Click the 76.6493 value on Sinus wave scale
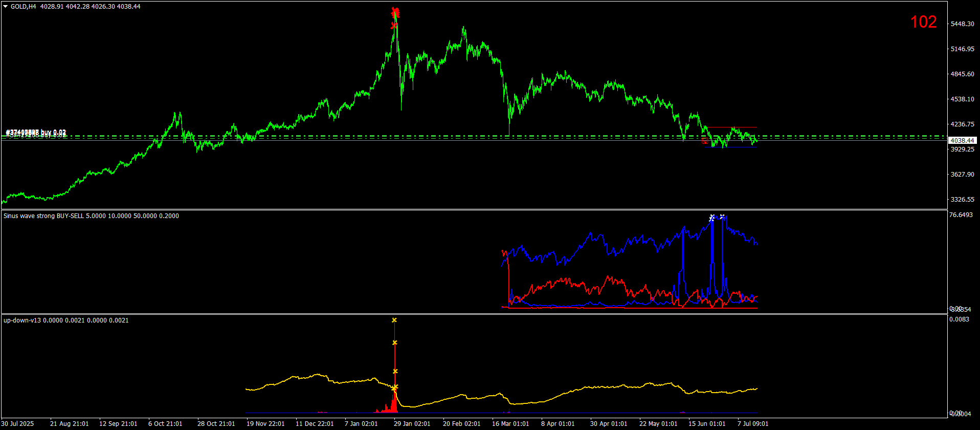The height and width of the screenshot is (430, 980). [x=961, y=215]
